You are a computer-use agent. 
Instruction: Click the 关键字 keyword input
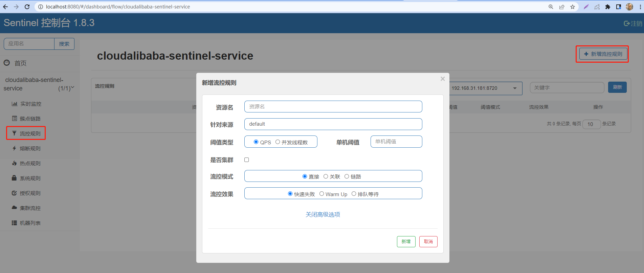pyautogui.click(x=567, y=87)
